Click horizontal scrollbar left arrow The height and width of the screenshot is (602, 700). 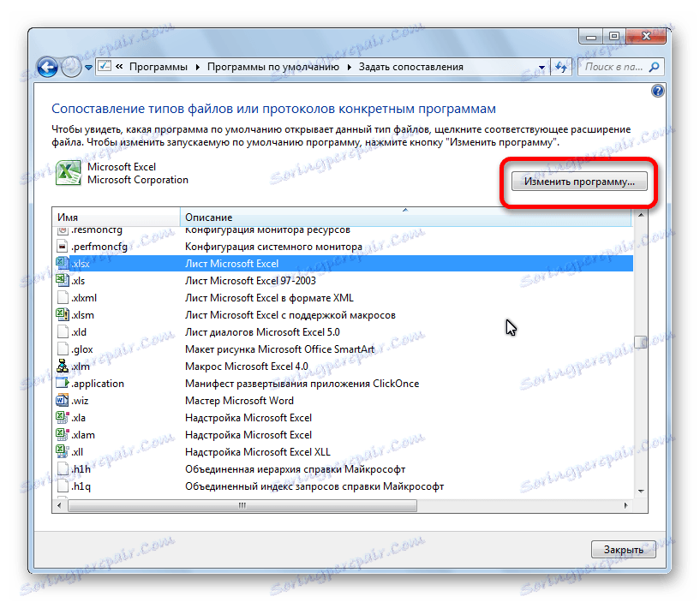click(59, 505)
